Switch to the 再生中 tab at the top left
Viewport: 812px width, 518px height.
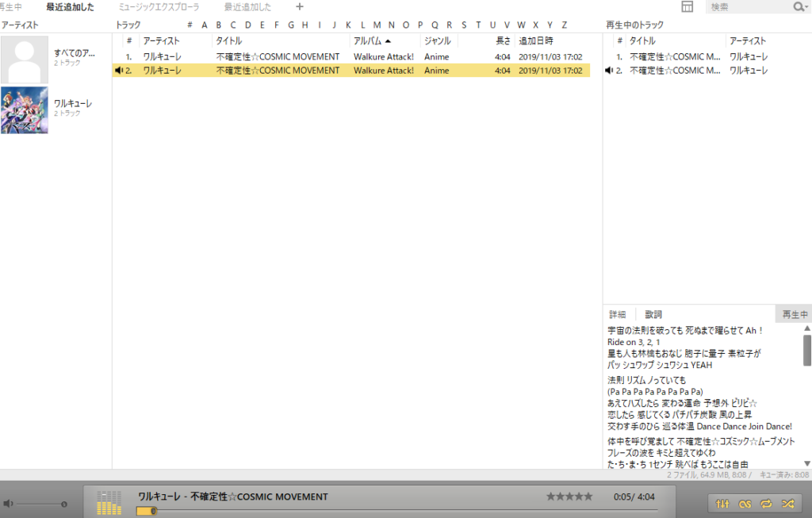point(11,6)
